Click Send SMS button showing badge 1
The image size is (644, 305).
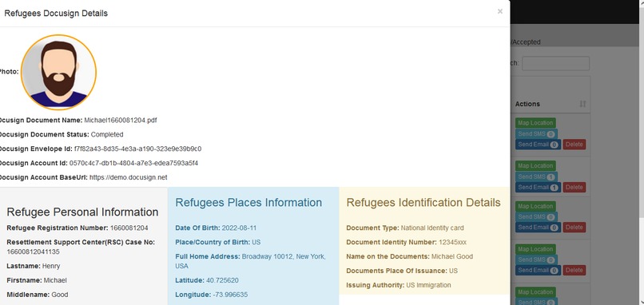click(x=536, y=176)
